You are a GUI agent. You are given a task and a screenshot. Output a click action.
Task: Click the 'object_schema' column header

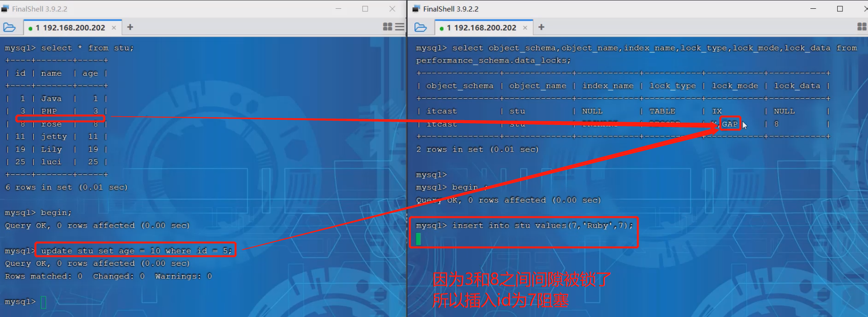pos(460,86)
